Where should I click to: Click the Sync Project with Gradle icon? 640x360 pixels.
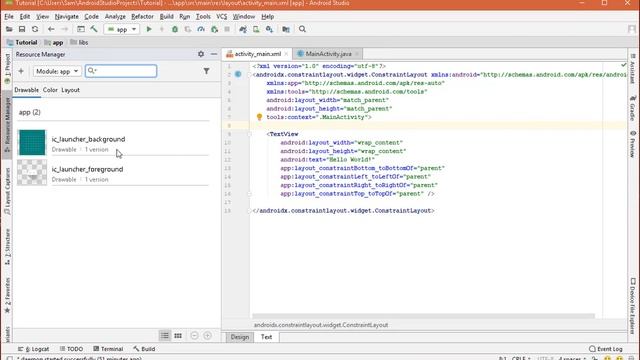coord(243,29)
